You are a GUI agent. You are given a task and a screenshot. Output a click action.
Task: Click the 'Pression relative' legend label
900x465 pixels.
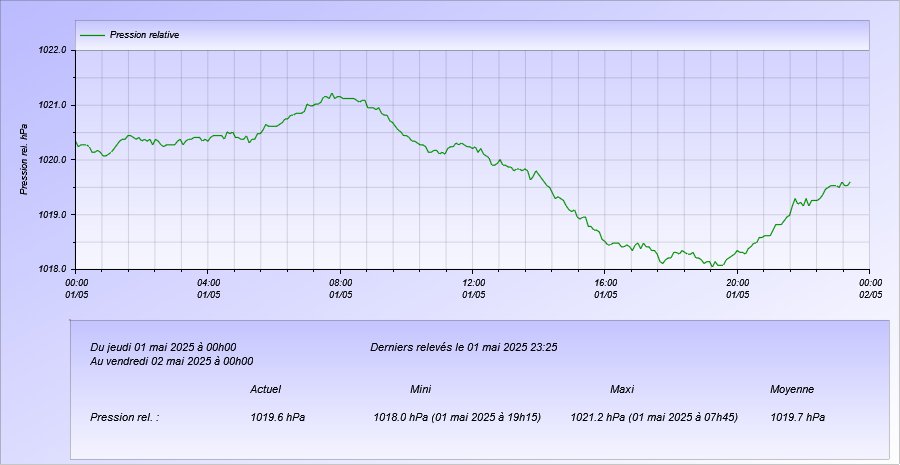[145, 35]
